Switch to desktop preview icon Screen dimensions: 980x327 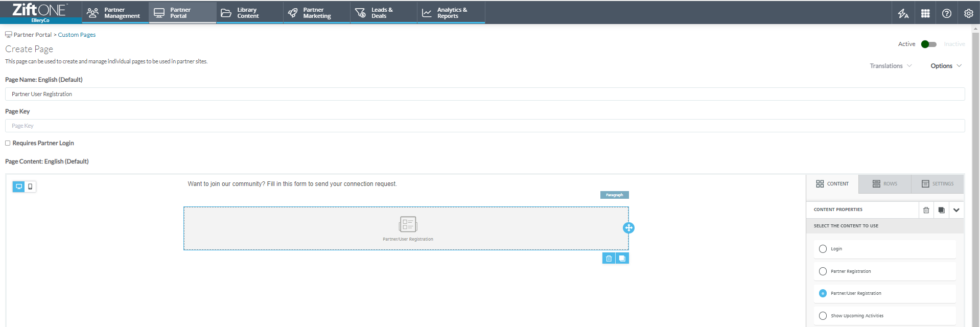19,186
